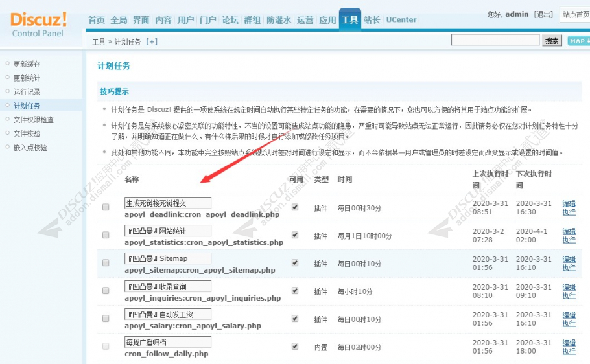Tick the row checkbox for apoyl_statistics task
This screenshot has height=364, width=590.
tap(106, 235)
